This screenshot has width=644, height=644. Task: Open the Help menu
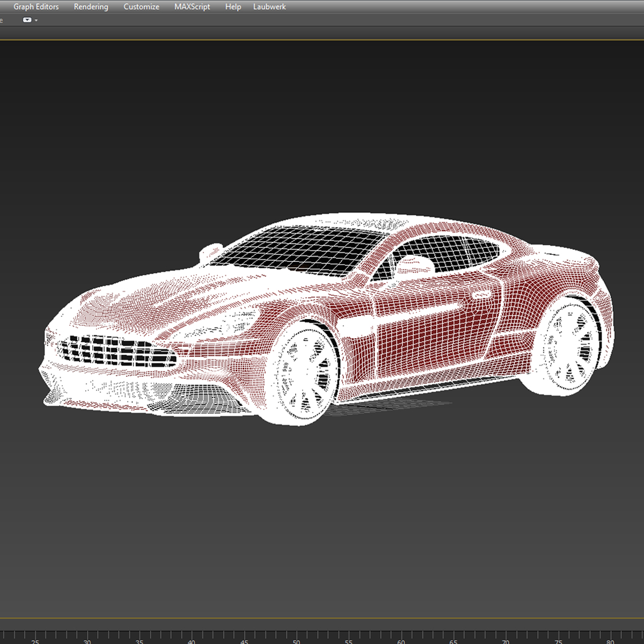[233, 7]
